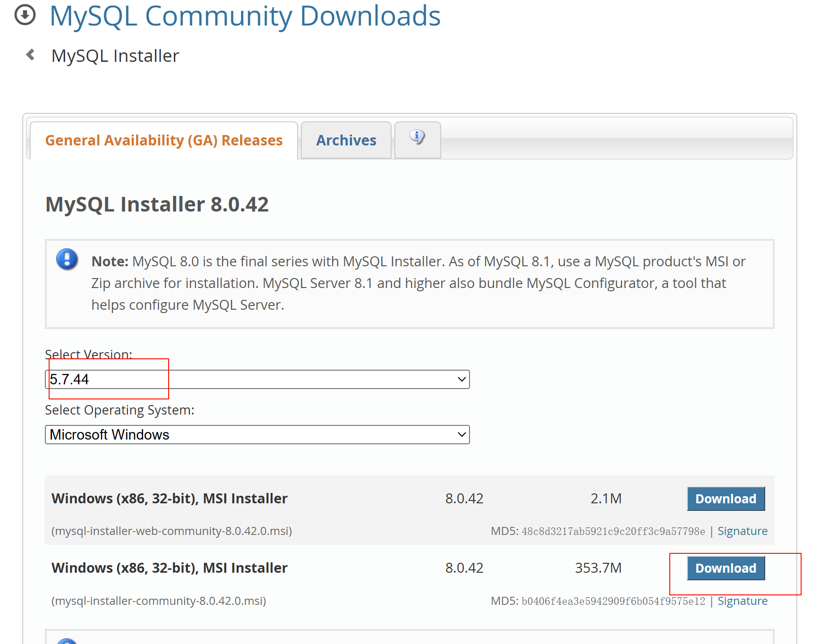Download the 353.7M full MSI installer

pyautogui.click(x=726, y=568)
